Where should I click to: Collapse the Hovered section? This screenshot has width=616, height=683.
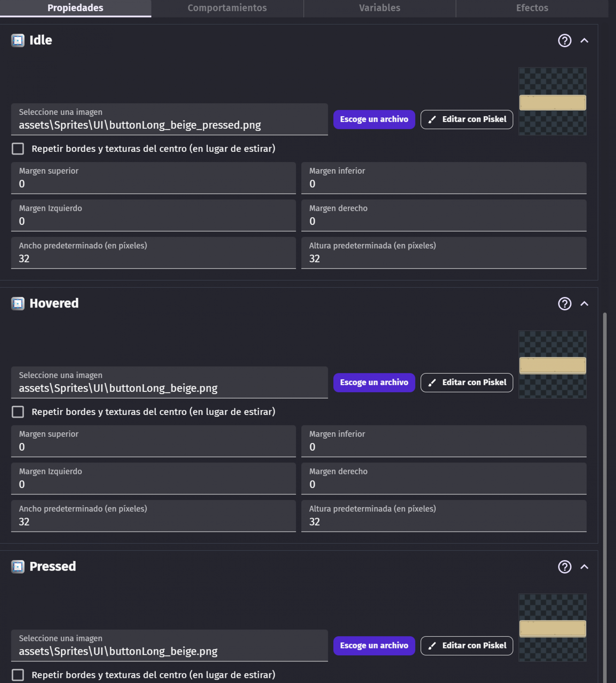[584, 304]
